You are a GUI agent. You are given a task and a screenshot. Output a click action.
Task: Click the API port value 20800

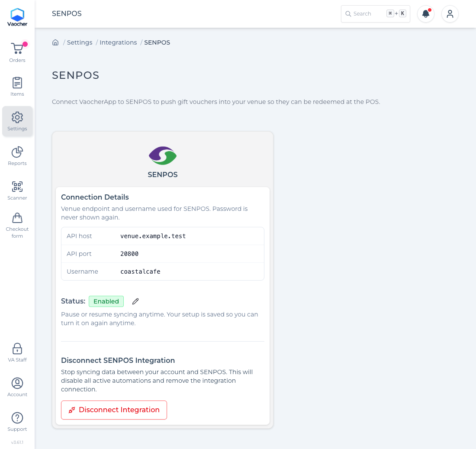[x=129, y=254]
